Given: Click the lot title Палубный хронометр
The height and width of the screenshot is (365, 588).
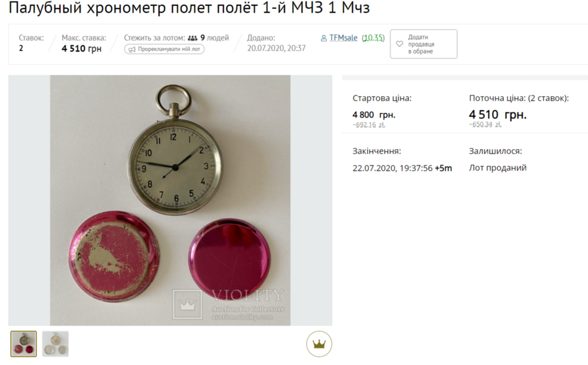Looking at the screenshot, I should click(189, 8).
